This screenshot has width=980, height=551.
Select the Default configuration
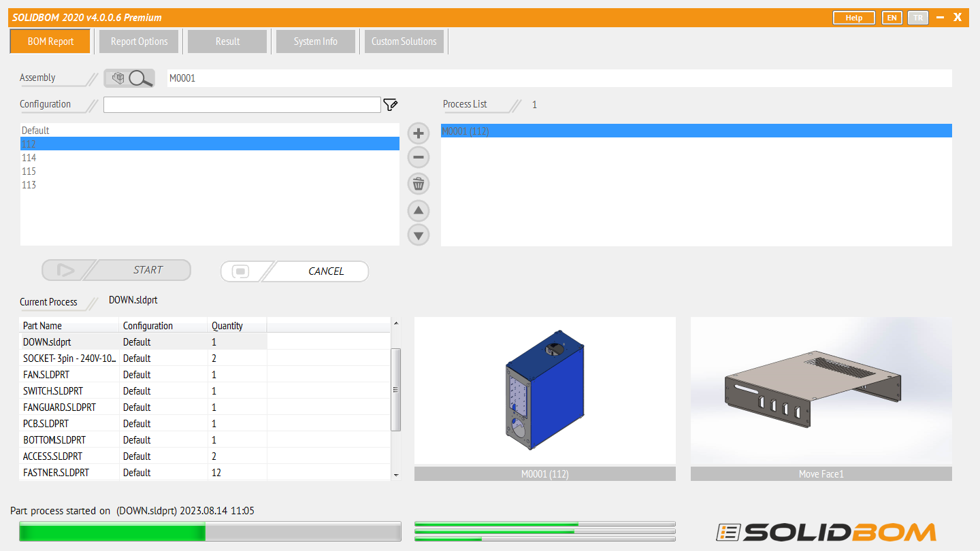coord(210,131)
